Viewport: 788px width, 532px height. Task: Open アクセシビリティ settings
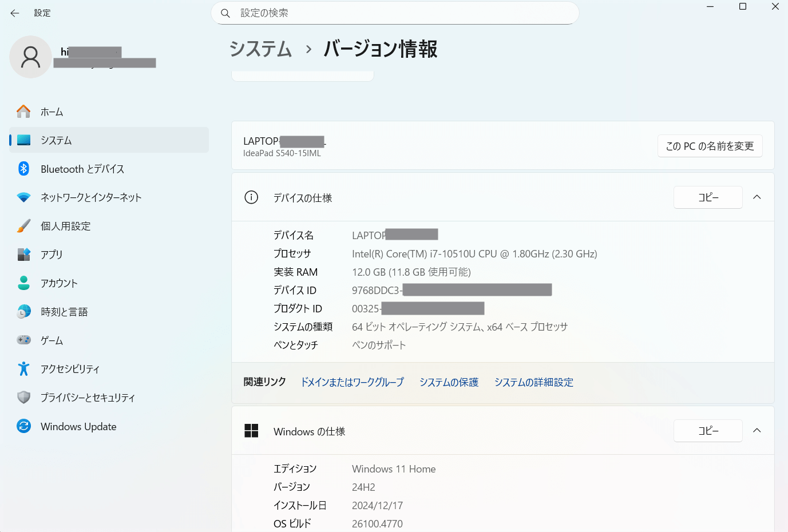coord(109,369)
